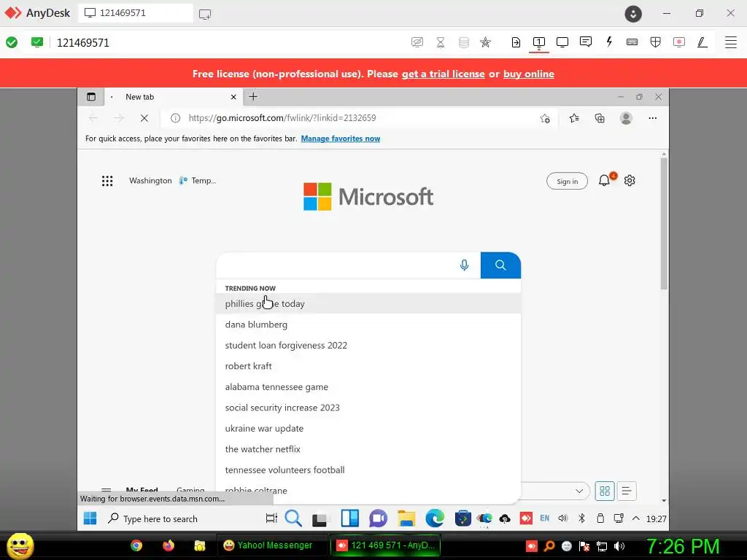Select 'robert kraft' trending suggestion
The height and width of the screenshot is (560, 747).
[368, 366]
